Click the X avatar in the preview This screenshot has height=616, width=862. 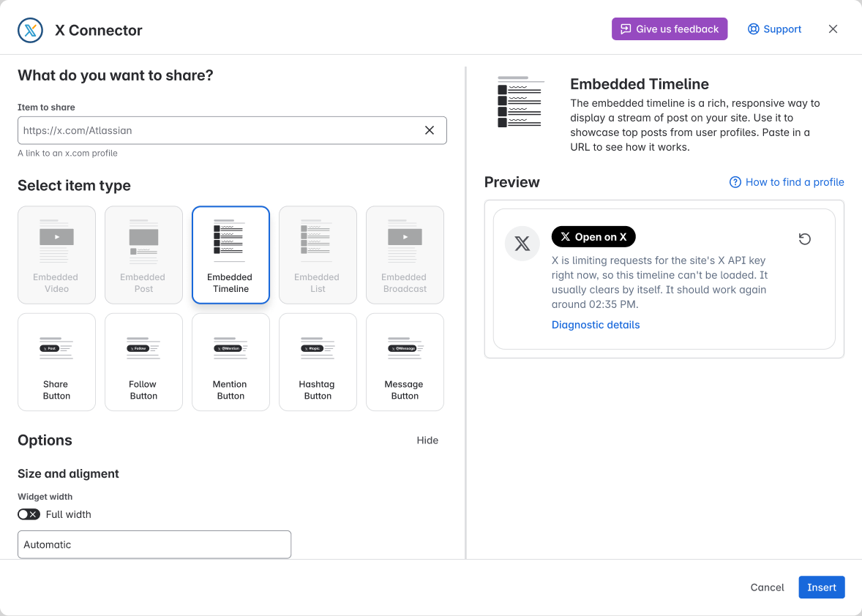(x=522, y=244)
